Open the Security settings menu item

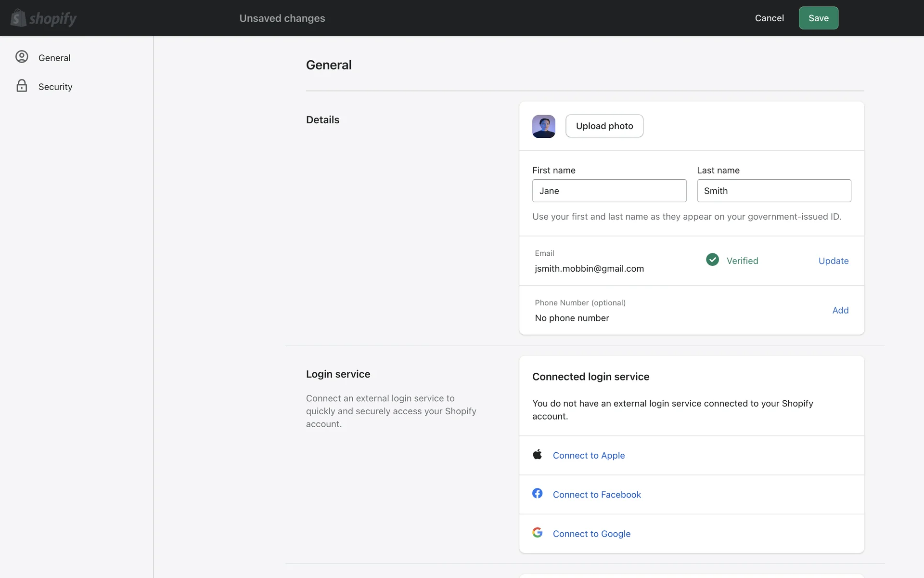55,87
